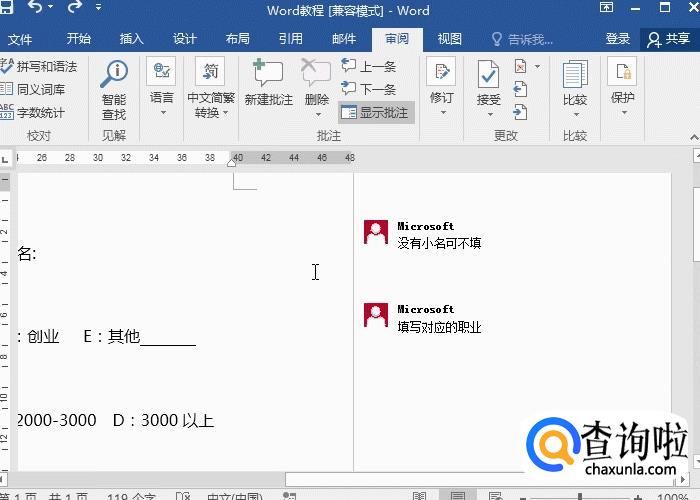Click the 比较 compare documents icon
700x500 pixels.
[x=575, y=74]
